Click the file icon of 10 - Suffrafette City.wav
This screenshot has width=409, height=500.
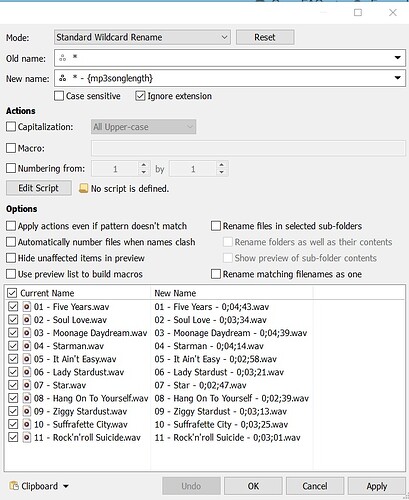coord(27,424)
